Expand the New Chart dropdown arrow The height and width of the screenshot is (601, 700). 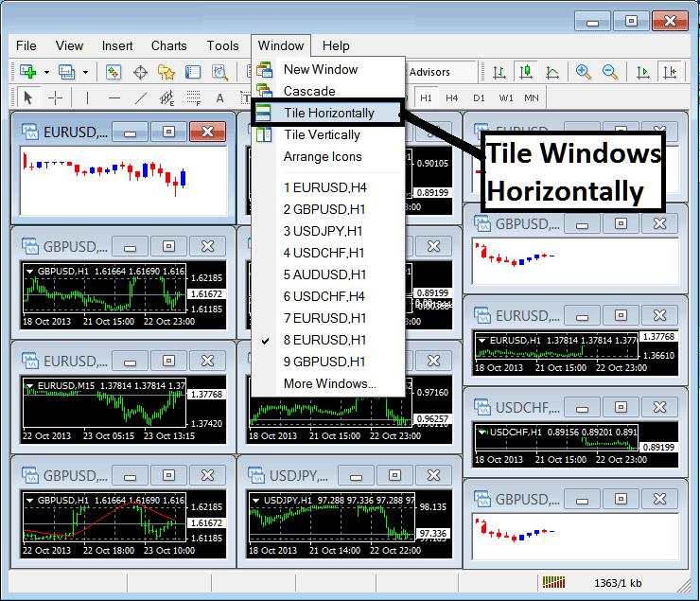coord(45,72)
